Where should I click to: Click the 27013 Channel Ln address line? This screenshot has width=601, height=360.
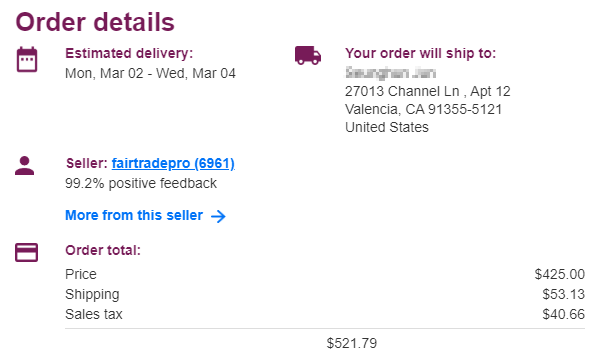point(428,91)
